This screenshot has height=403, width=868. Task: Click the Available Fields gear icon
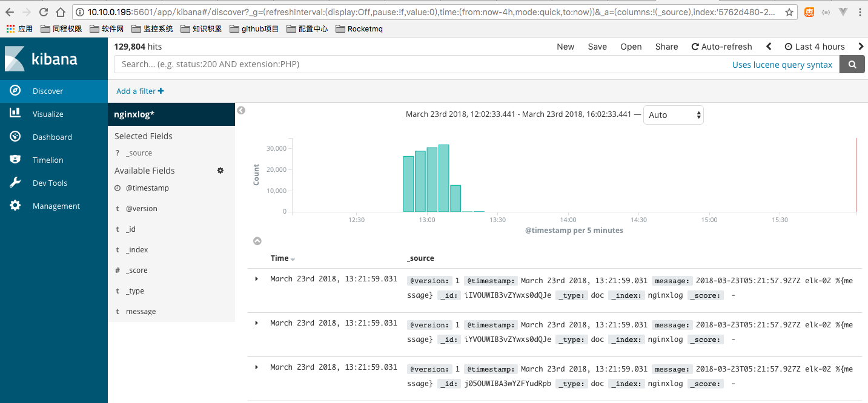click(x=220, y=171)
